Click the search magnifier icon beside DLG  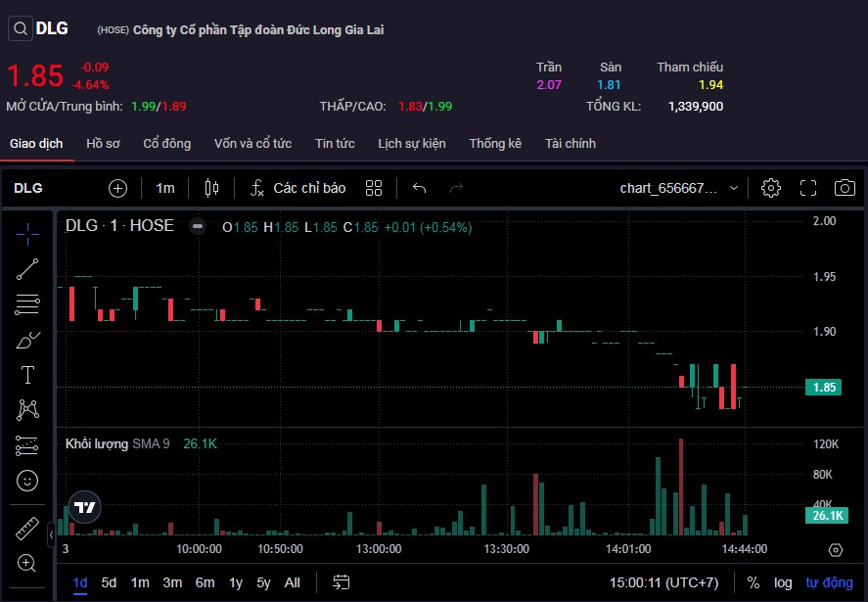point(20,28)
